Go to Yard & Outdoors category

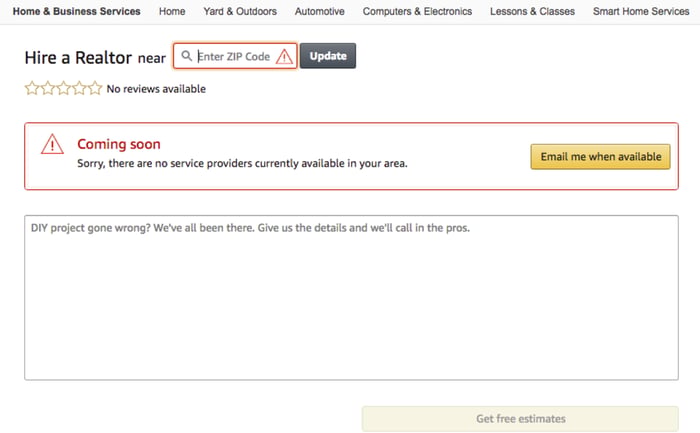click(240, 11)
